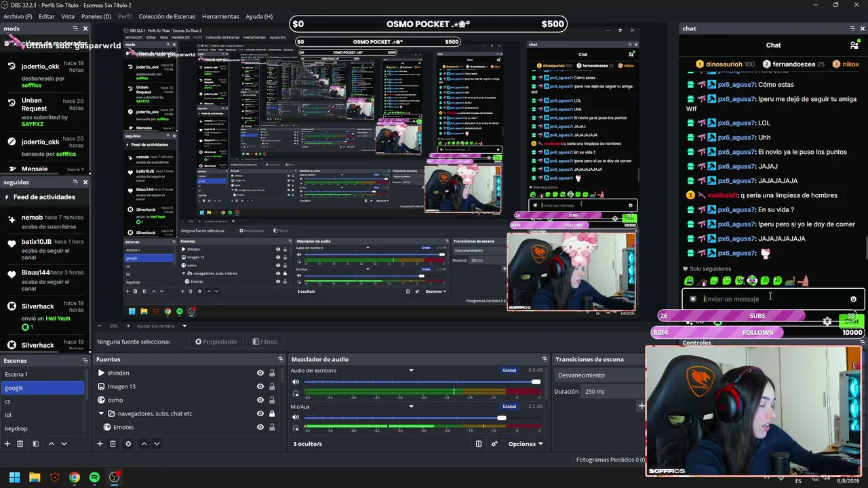Hide the osmo source
The height and width of the screenshot is (488, 868).
coord(260,400)
